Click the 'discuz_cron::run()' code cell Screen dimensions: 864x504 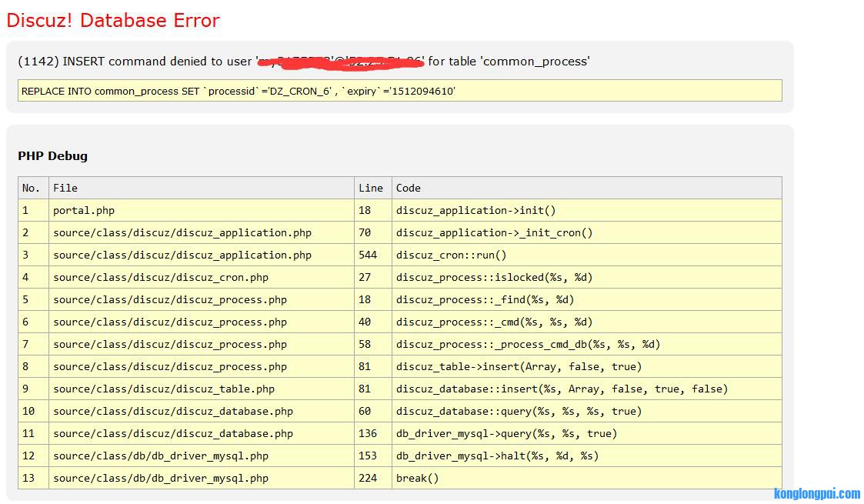pos(587,255)
